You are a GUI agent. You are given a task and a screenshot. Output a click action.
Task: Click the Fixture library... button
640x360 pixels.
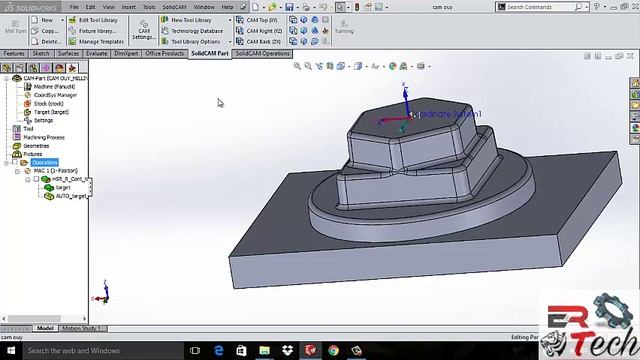click(92, 31)
